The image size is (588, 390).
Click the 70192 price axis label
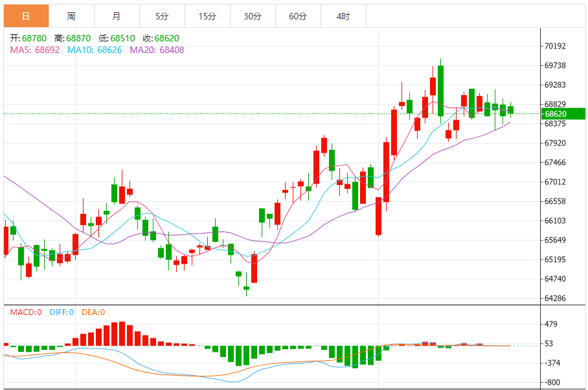pyautogui.click(x=555, y=46)
